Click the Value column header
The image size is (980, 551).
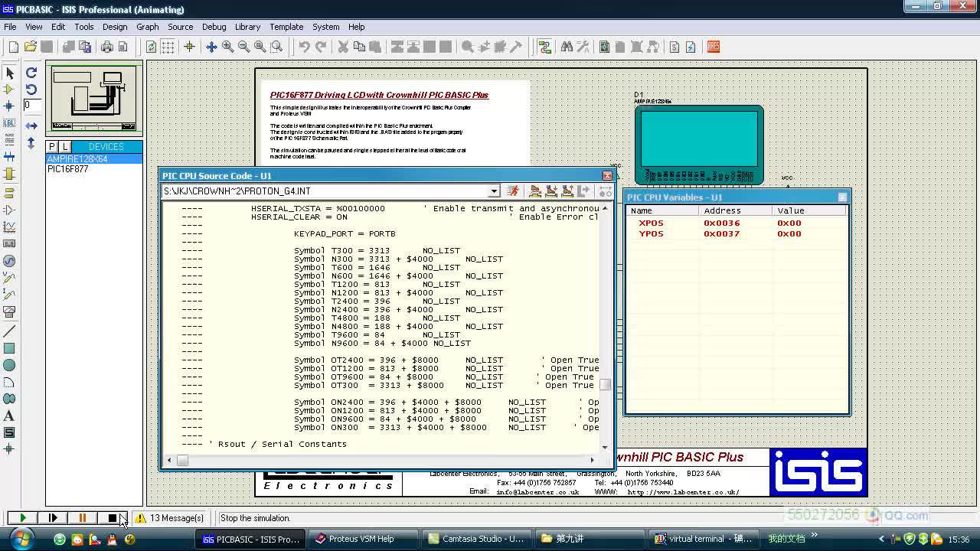pyautogui.click(x=809, y=210)
